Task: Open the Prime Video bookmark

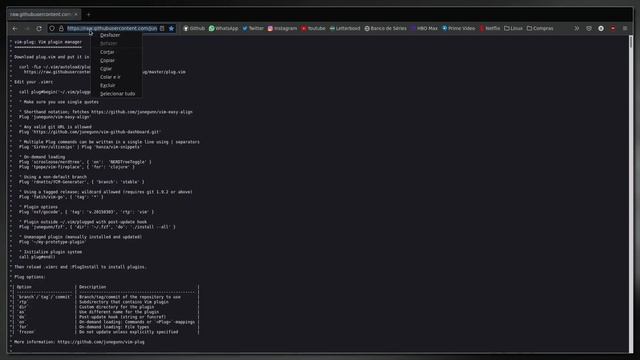Action: (x=458, y=29)
